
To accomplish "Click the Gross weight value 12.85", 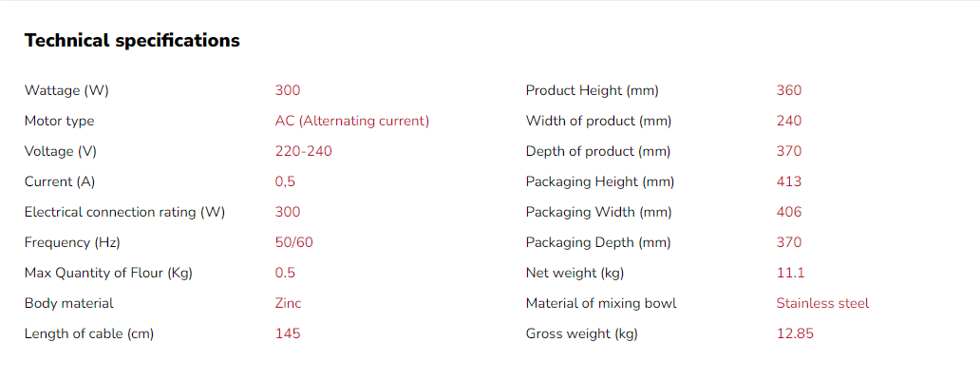I will point(795,333).
